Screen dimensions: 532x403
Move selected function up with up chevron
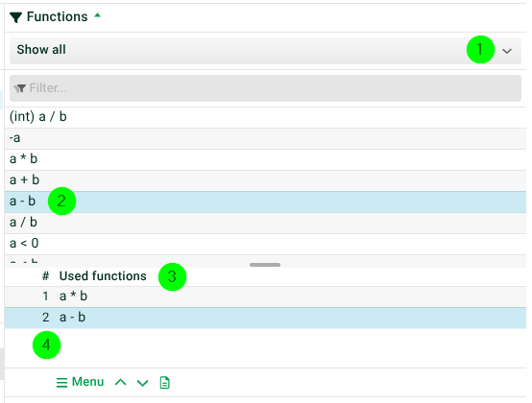(120, 383)
